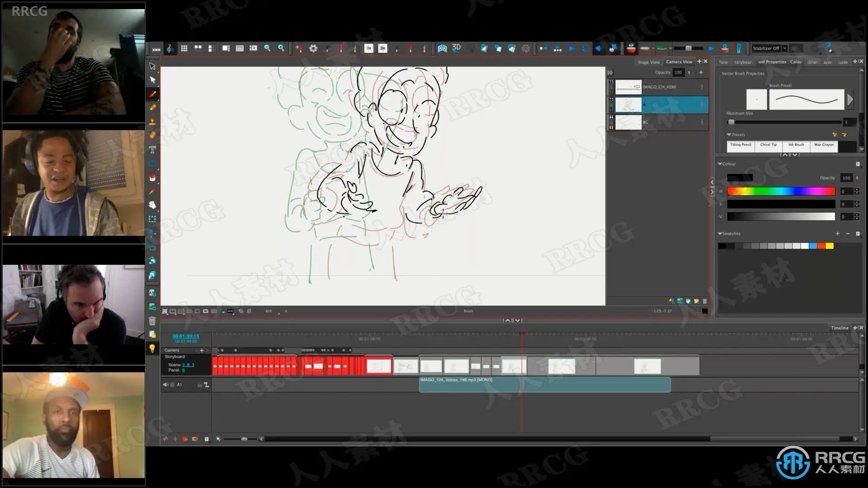This screenshot has width=868, height=488.
Task: Collapse the Presets section
Action: (x=729, y=135)
